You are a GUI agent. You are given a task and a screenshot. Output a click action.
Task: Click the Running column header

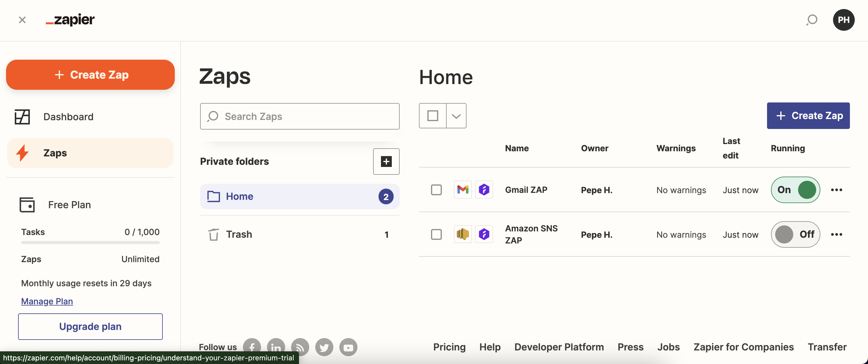pyautogui.click(x=788, y=148)
